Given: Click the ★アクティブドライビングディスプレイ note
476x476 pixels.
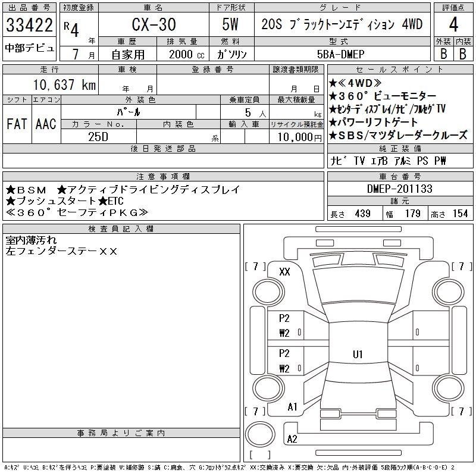Looking at the screenshot, I should (149, 190).
